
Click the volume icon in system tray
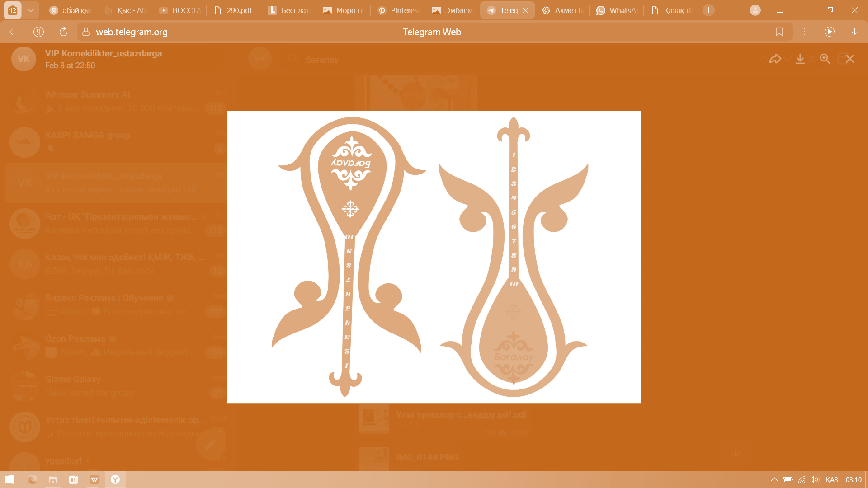[814, 479]
